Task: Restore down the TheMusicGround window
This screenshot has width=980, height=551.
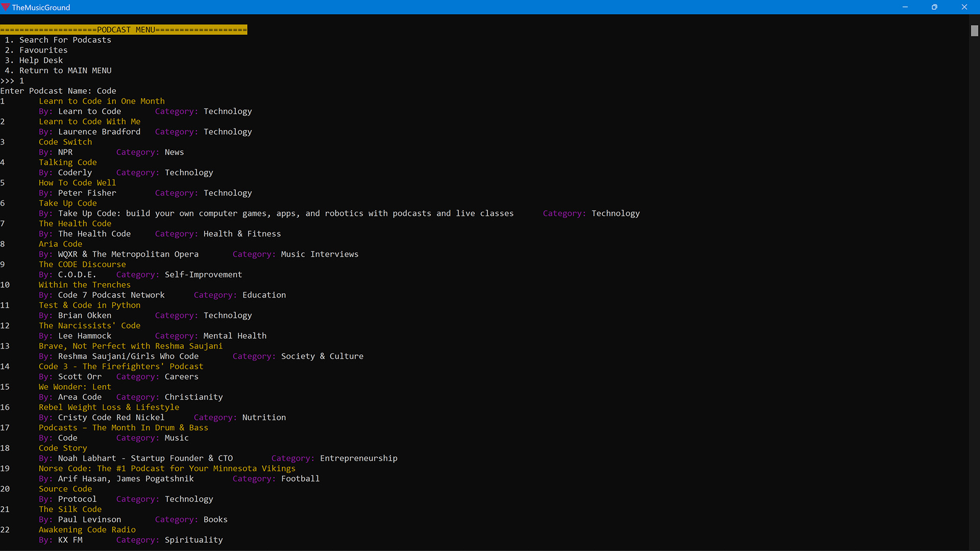Action: [934, 7]
